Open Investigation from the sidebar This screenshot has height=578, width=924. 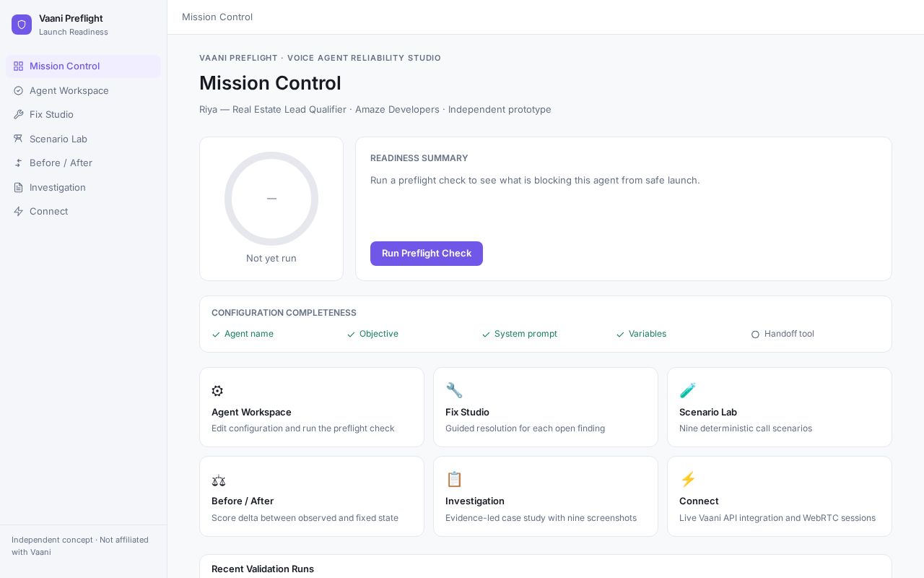click(x=83, y=187)
